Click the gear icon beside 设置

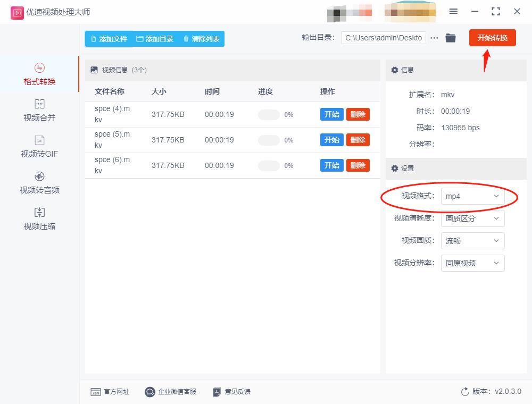395,169
